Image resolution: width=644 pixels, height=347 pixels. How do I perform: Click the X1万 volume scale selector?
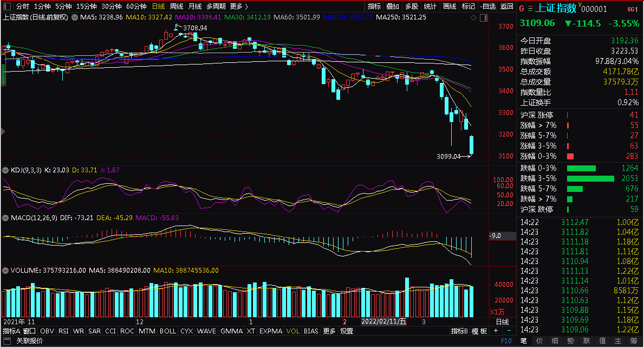[497, 312]
